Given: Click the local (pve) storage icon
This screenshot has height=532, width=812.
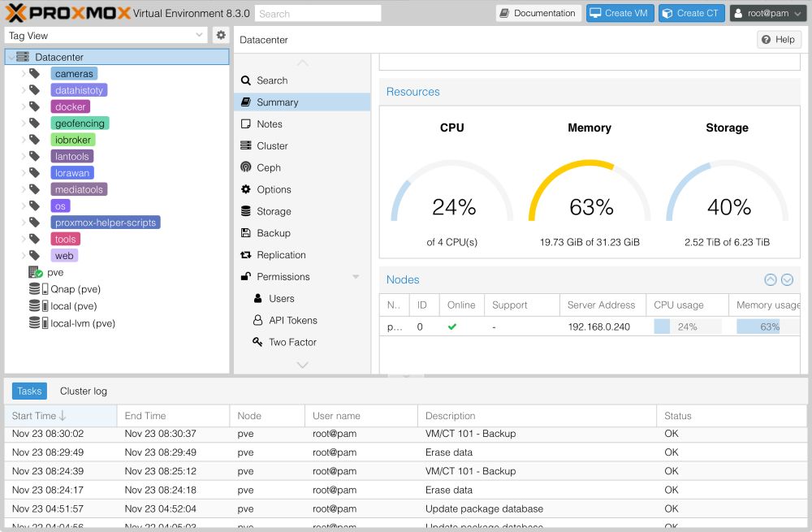Looking at the screenshot, I should (x=38, y=306).
